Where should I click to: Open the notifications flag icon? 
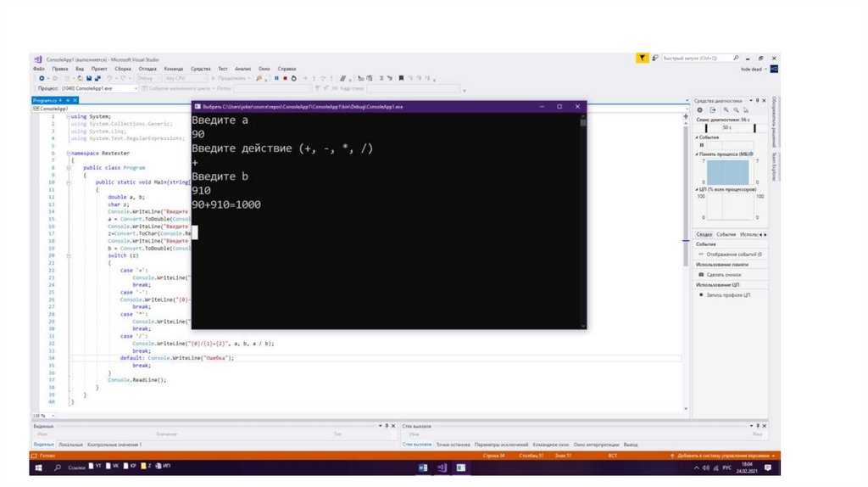(643, 58)
